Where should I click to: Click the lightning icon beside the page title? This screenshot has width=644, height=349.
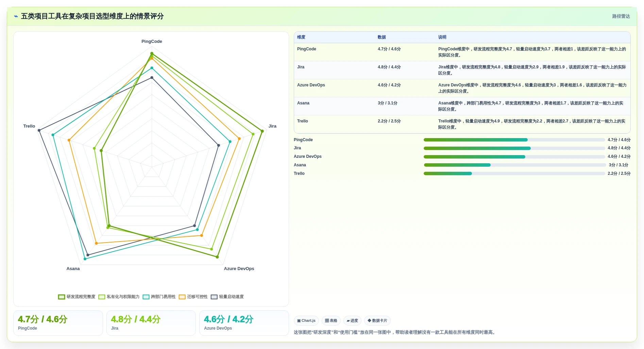(x=16, y=16)
